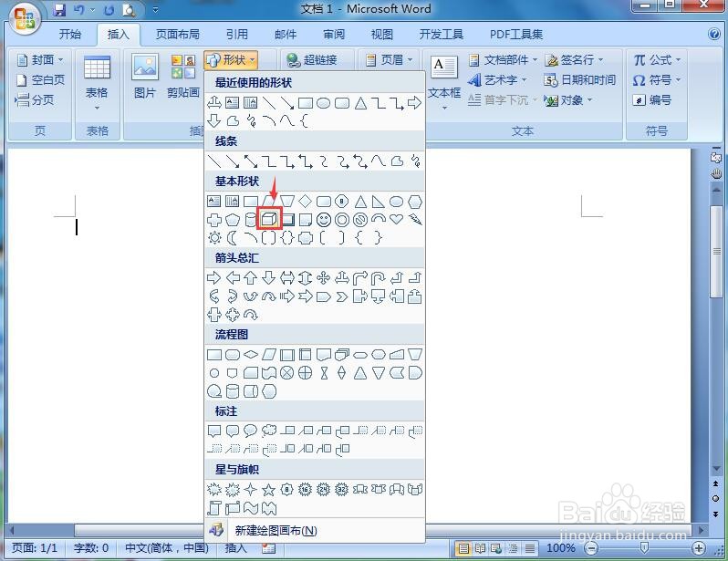Viewport: 728px width, 561px height.
Task: Switch to the Page Layout (页面布局) tab
Action: point(177,35)
